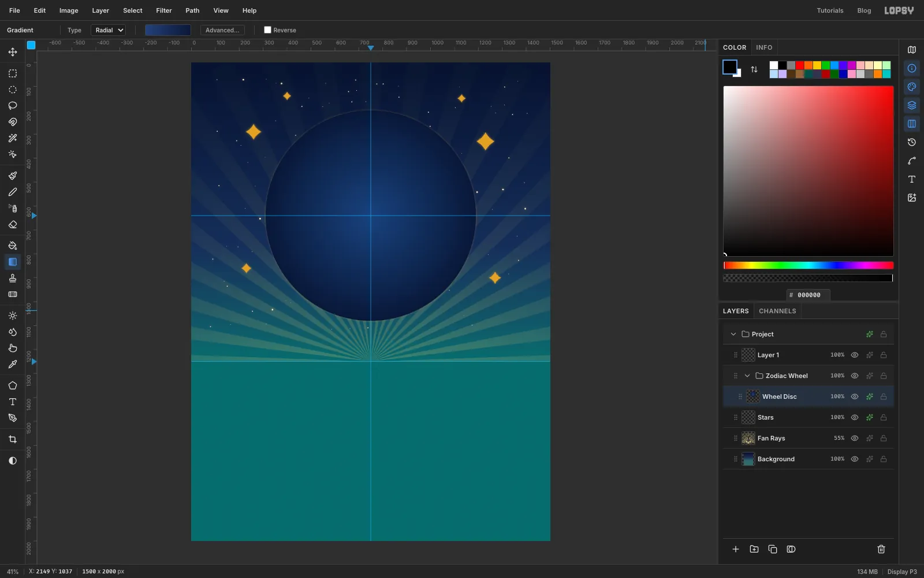This screenshot has height=578, width=924.
Task: Select the Elliptical Marquee tool
Action: pos(13,90)
